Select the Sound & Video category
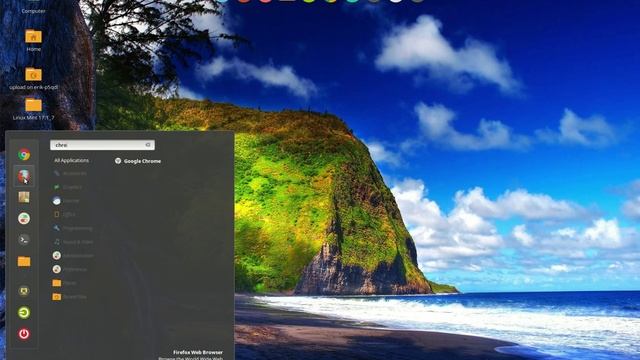 tap(73, 242)
